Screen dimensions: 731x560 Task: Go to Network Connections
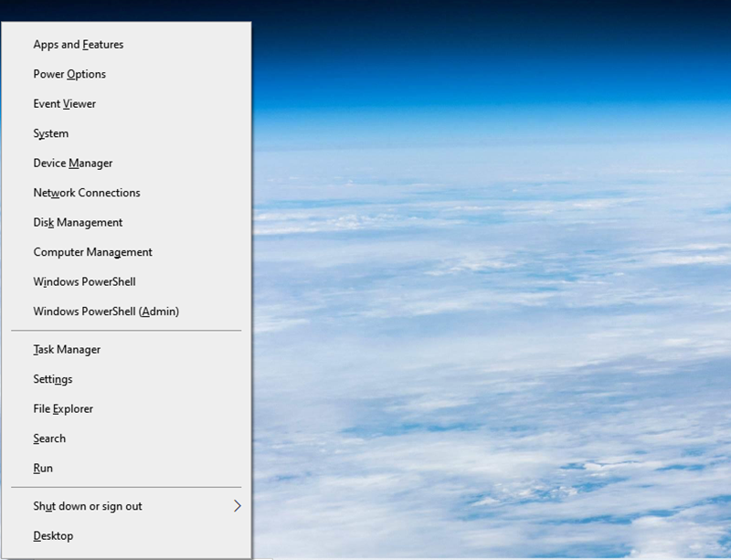coord(87,193)
